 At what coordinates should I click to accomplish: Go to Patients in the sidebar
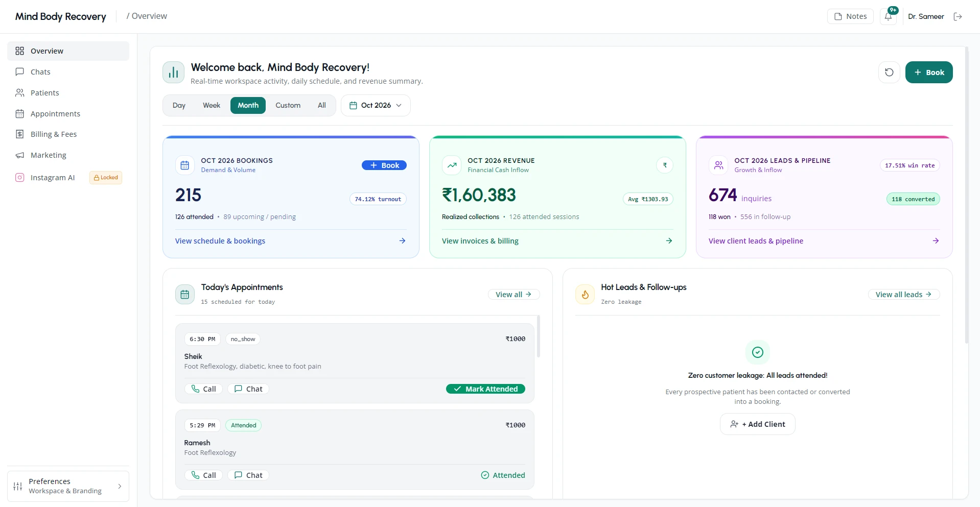(68, 93)
